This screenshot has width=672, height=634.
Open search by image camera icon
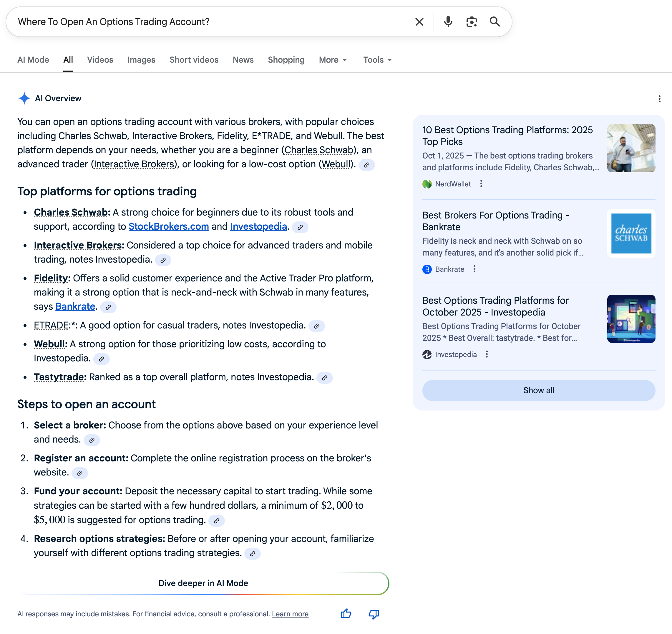(x=472, y=22)
